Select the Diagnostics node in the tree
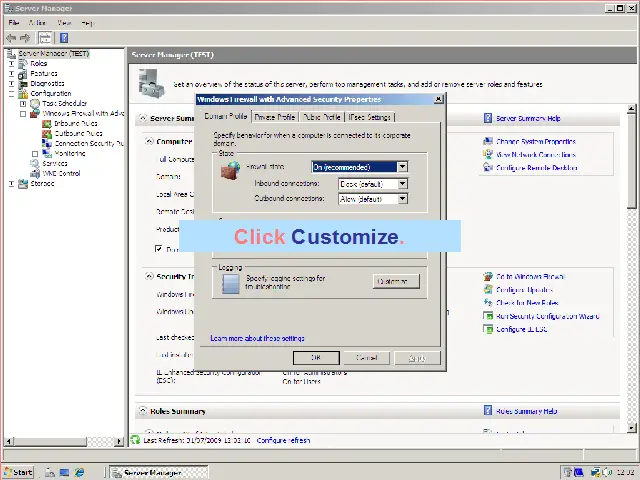 point(47,83)
